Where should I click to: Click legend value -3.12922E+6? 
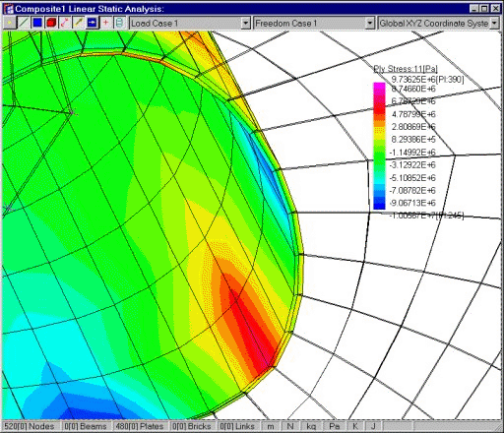[x=412, y=164]
